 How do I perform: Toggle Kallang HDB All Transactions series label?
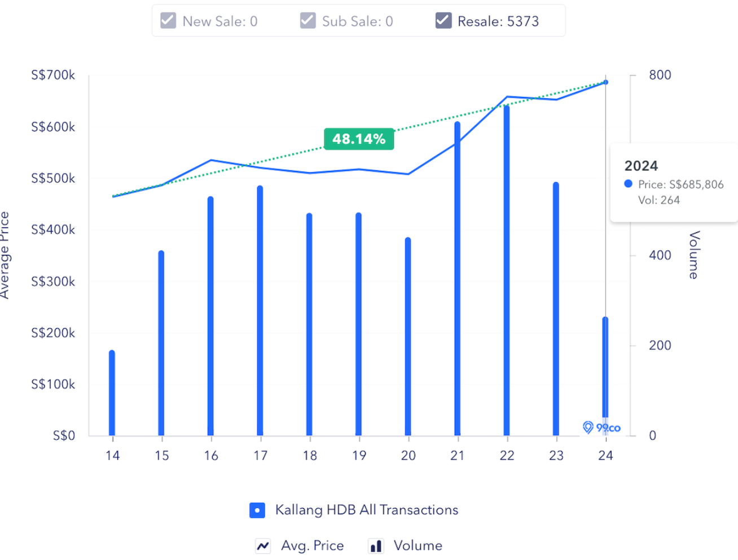point(366,510)
